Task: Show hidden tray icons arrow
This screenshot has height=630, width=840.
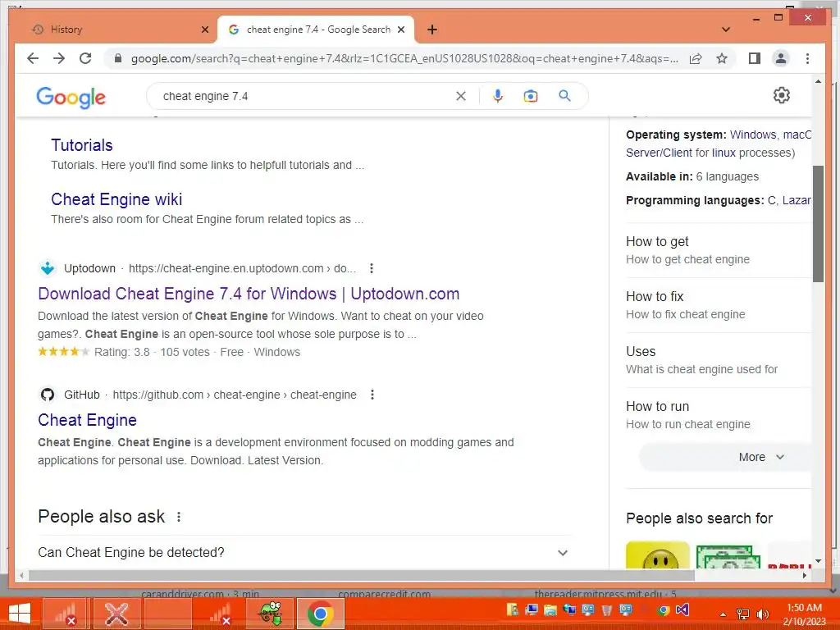Action: point(723,614)
